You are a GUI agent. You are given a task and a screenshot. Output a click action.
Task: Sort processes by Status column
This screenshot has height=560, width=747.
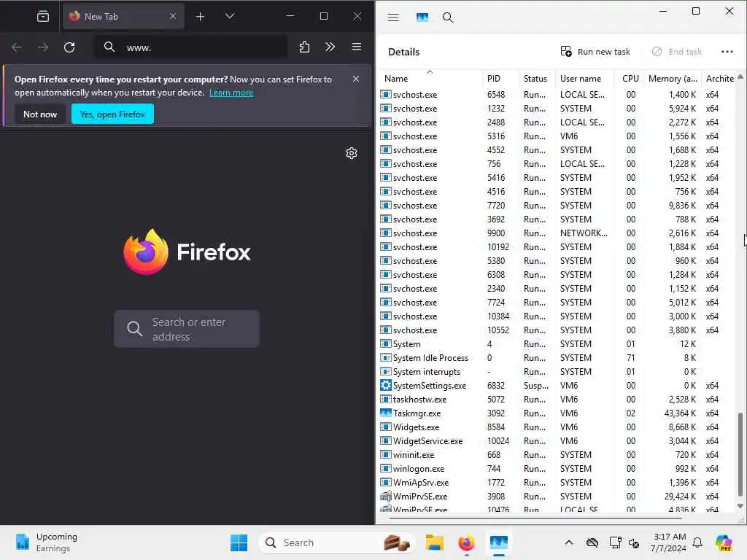click(536, 79)
